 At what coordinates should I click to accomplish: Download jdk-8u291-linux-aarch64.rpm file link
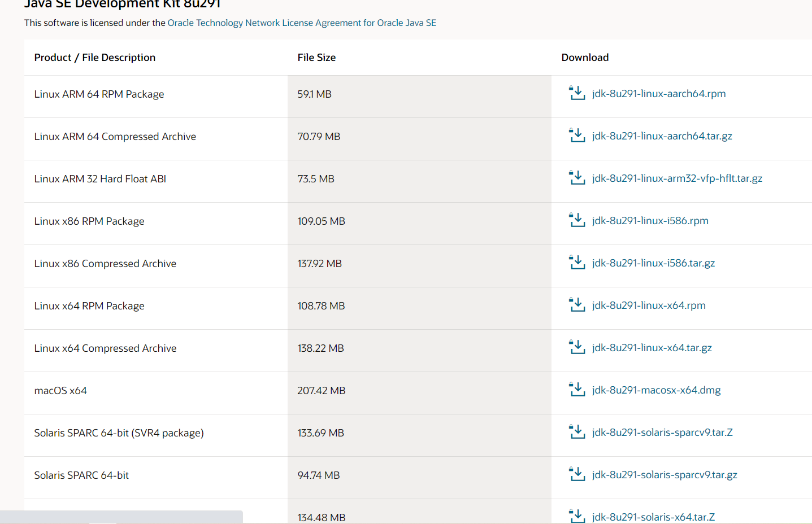point(659,94)
